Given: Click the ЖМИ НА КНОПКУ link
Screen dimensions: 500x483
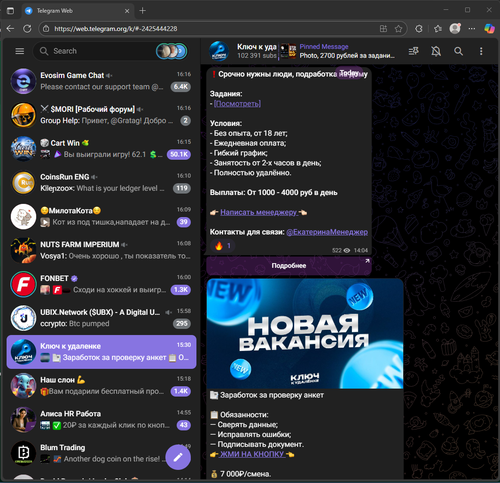Looking at the screenshot, I should pyautogui.click(x=252, y=454).
